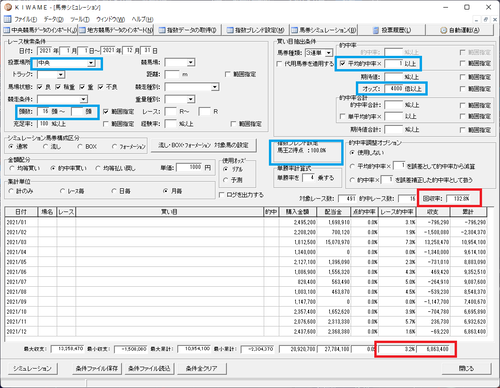Select the 予測 odds radio option
Screen dimensions: 500x388
pyautogui.click(x=226, y=180)
